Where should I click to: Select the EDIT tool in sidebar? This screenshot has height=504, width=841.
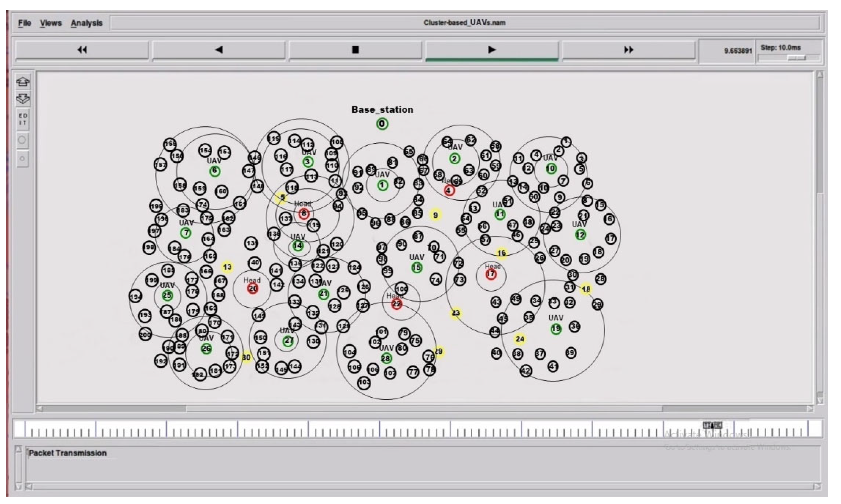23,119
